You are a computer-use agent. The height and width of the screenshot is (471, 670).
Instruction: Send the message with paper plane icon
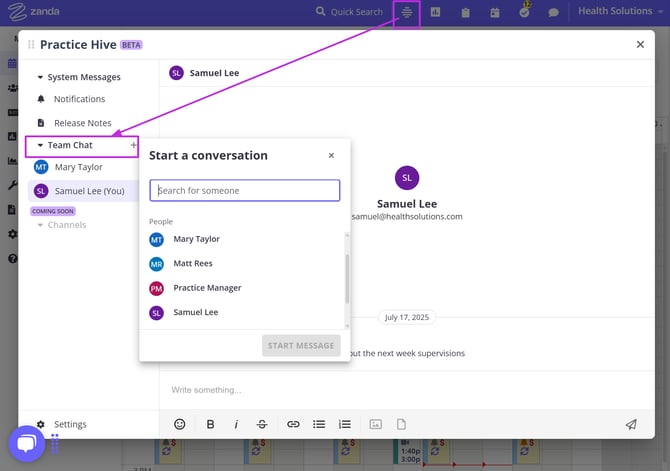631,424
